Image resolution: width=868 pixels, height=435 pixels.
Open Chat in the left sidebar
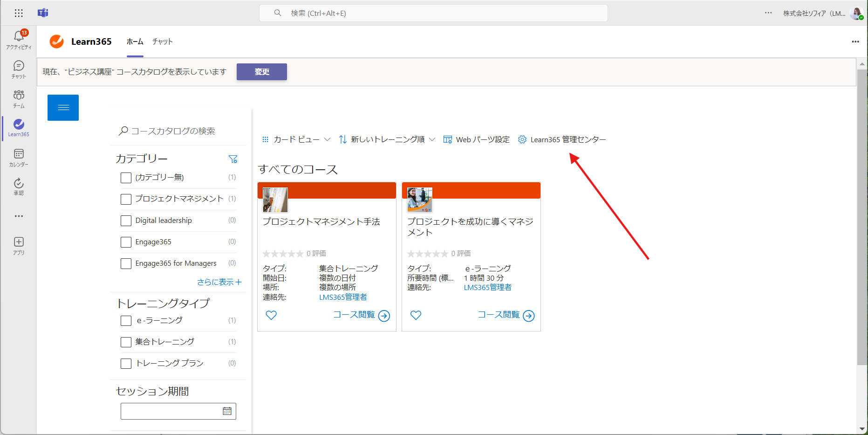pos(19,69)
